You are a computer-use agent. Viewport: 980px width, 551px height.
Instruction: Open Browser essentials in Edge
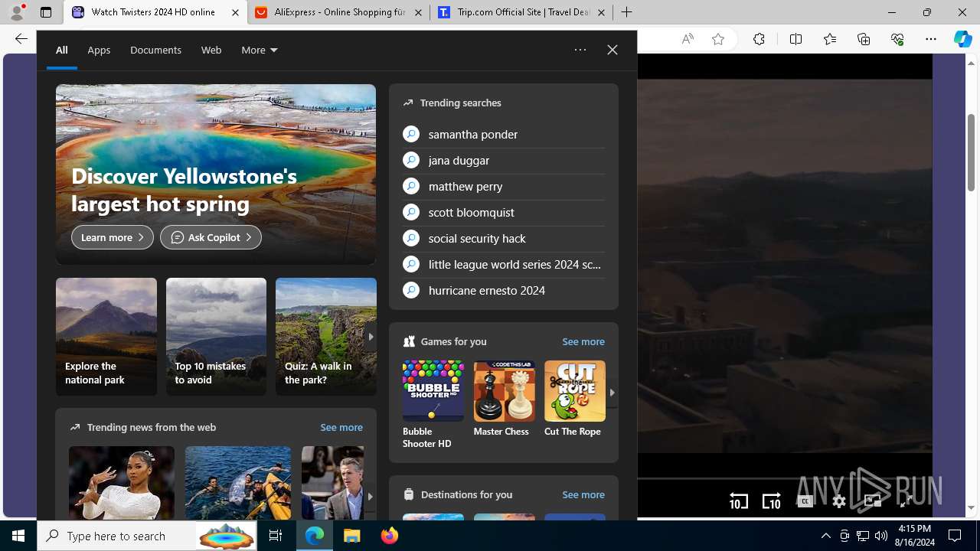pyautogui.click(x=897, y=39)
